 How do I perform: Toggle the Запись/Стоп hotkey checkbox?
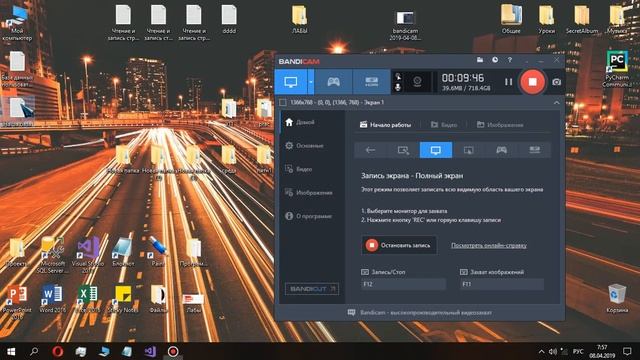[x=364, y=272]
